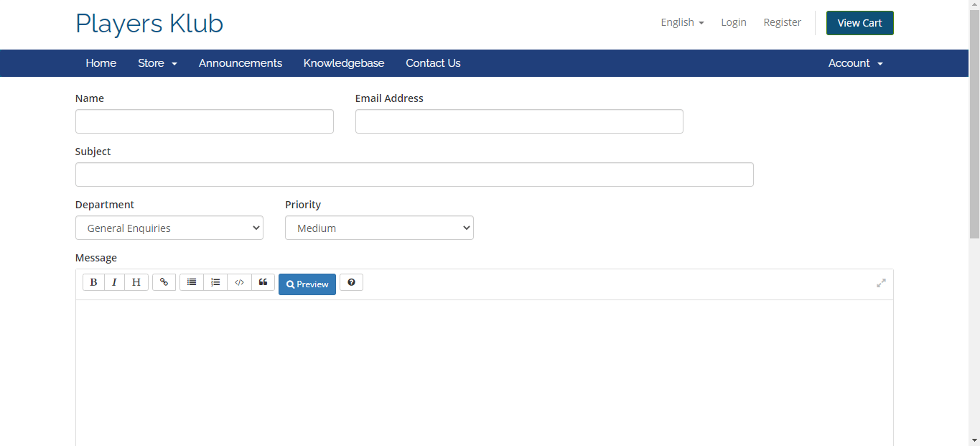Add an ordered numbered list
The height and width of the screenshot is (446, 980).
coord(215,282)
